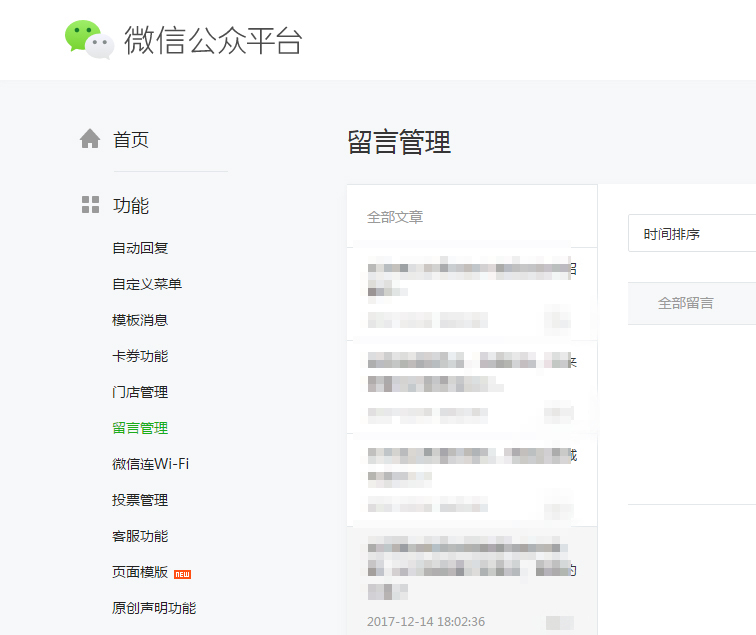Open 微信连Wi-Fi in the sidebar
This screenshot has height=635, width=756.
point(150,464)
